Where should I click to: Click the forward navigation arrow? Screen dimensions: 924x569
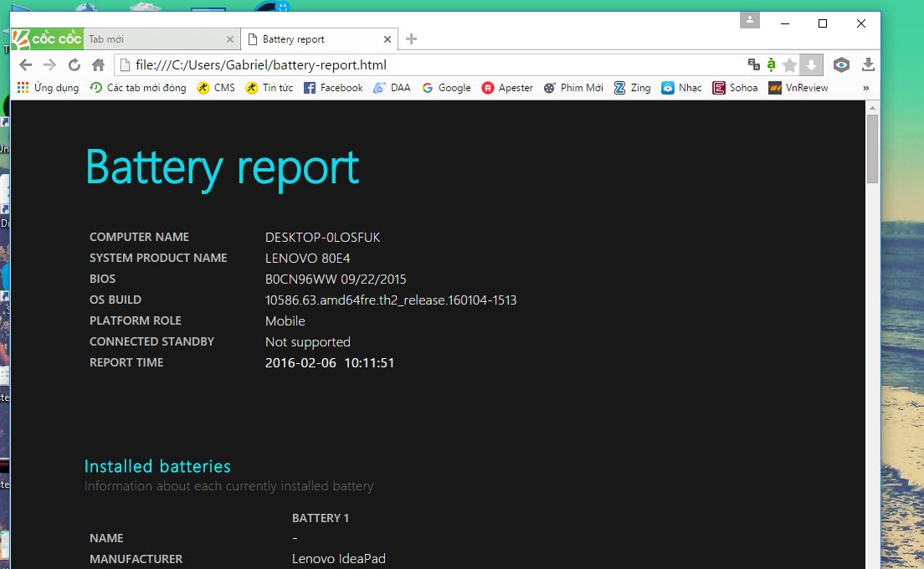tap(49, 64)
